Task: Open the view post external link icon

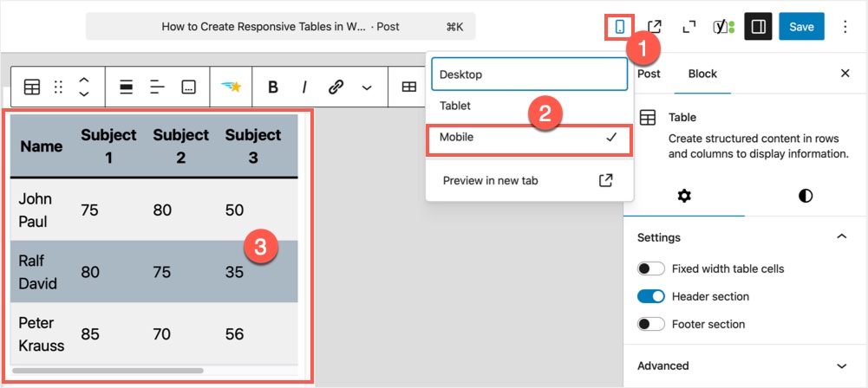Action: [655, 27]
